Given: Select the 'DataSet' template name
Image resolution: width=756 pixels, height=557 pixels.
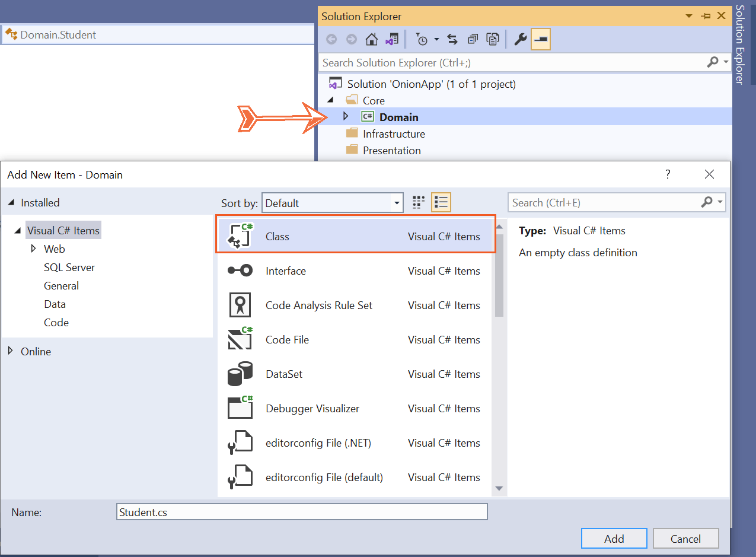Looking at the screenshot, I should 284,374.
